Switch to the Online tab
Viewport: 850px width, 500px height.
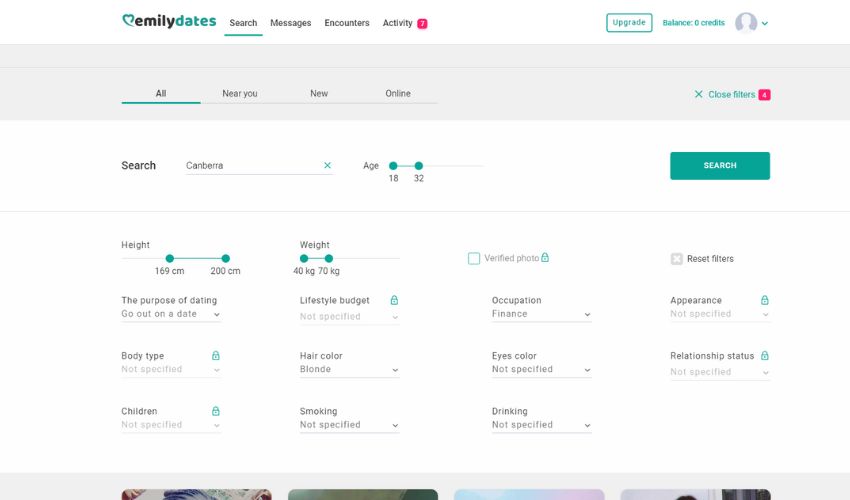coord(398,93)
